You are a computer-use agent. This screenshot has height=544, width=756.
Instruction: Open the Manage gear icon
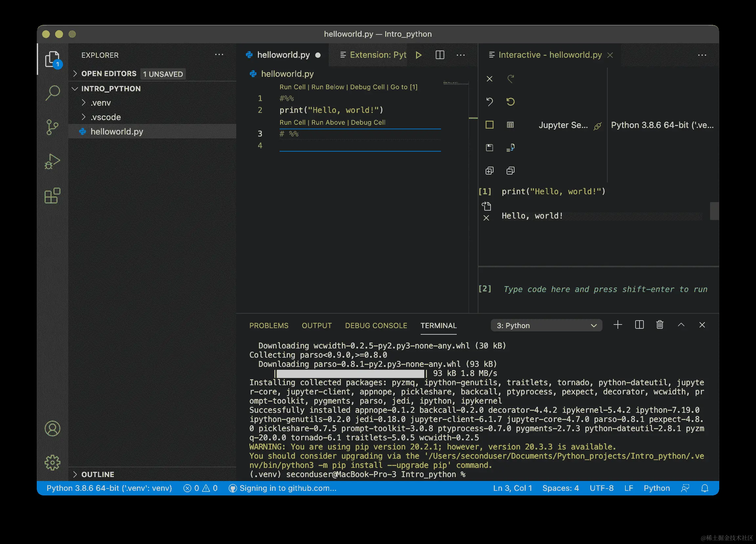coord(52,463)
